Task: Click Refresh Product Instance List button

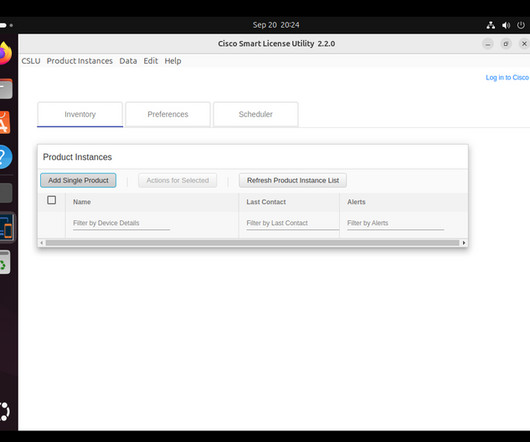Action: pyautogui.click(x=293, y=180)
